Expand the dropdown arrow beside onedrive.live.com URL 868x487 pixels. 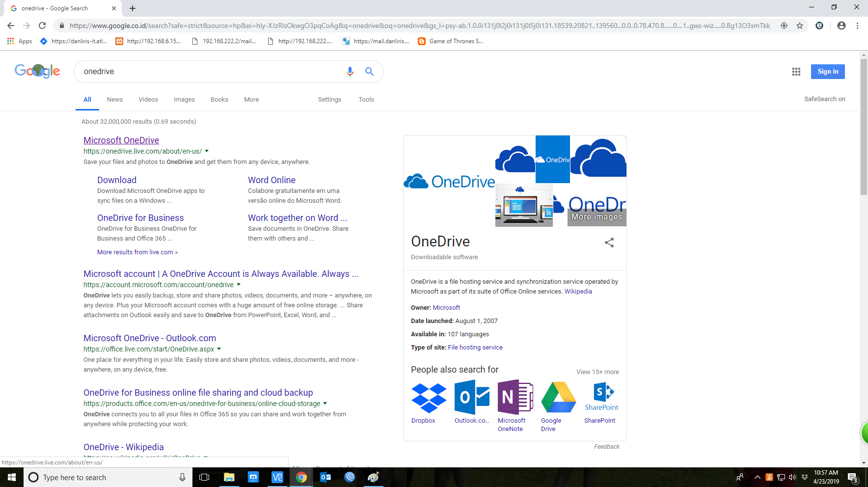click(x=207, y=151)
